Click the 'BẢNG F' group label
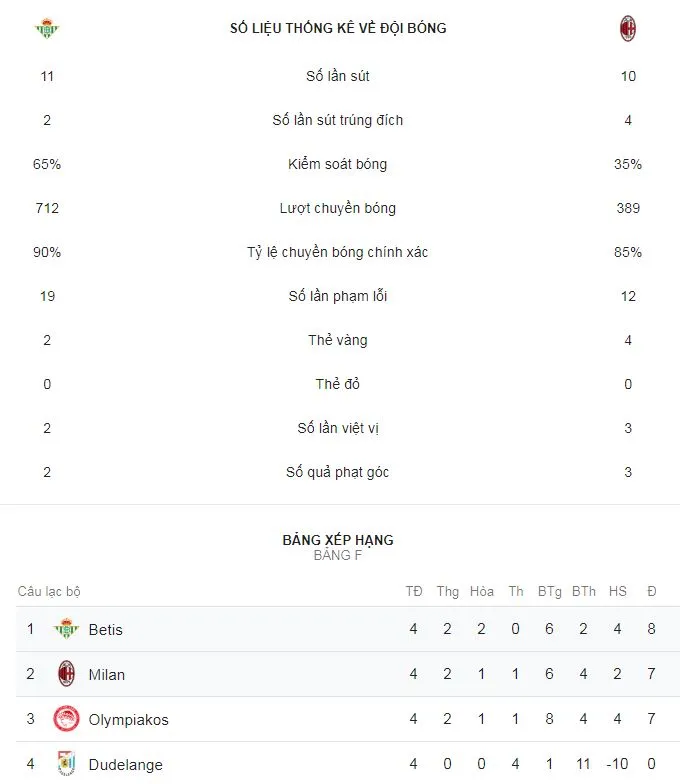The height and width of the screenshot is (784, 680). (x=338, y=555)
